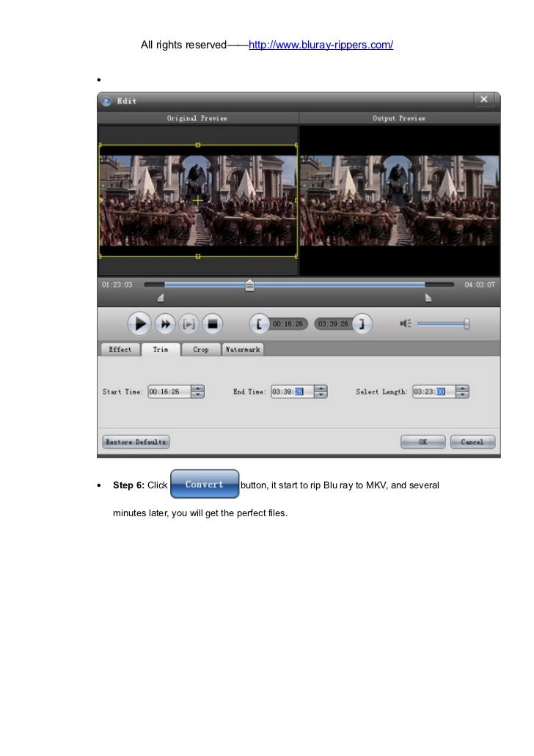Click the left trim marker on timeline
534x756 pixels.
161,298
